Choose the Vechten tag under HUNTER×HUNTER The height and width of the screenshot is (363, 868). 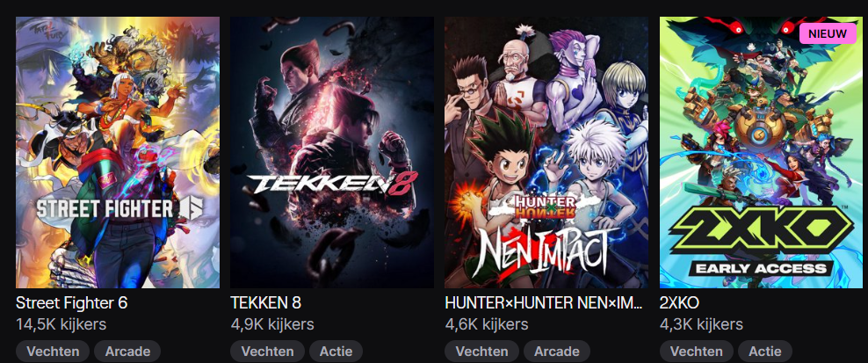point(482,352)
